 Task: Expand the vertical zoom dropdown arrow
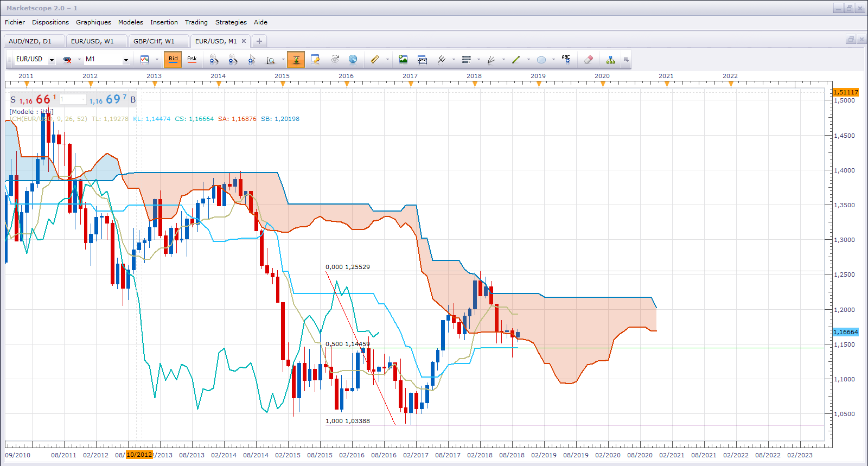[283, 60]
